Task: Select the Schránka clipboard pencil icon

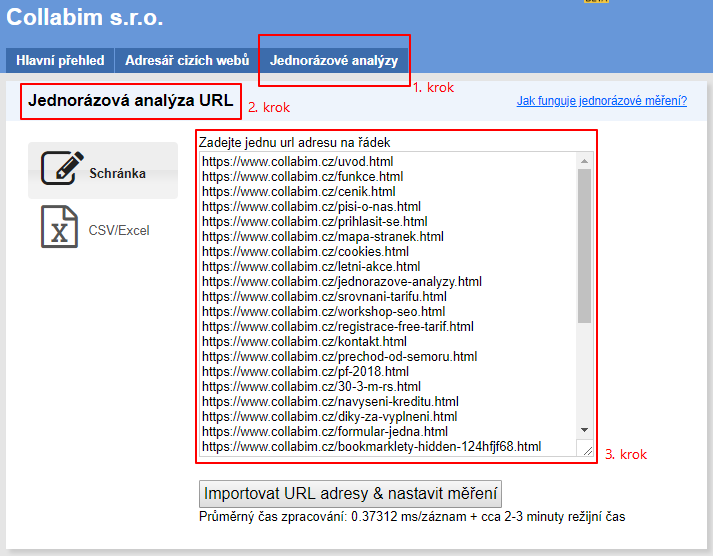Action: [x=62, y=168]
